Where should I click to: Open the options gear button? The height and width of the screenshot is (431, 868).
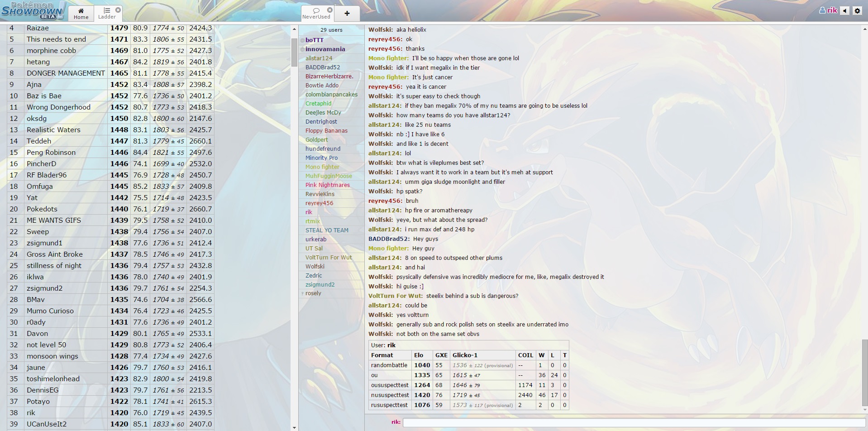[x=857, y=10]
